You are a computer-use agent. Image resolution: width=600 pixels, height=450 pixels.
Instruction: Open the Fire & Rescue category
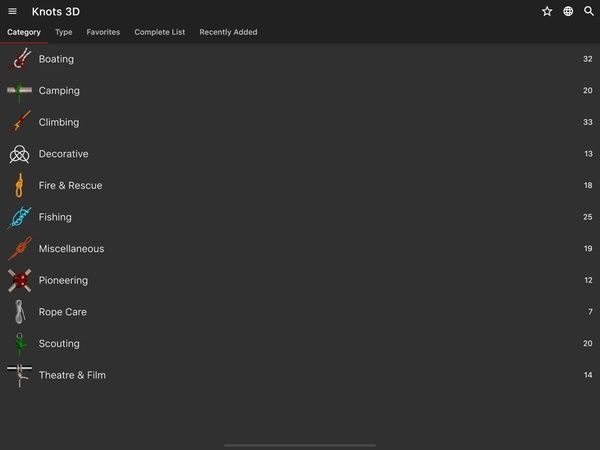click(x=300, y=186)
